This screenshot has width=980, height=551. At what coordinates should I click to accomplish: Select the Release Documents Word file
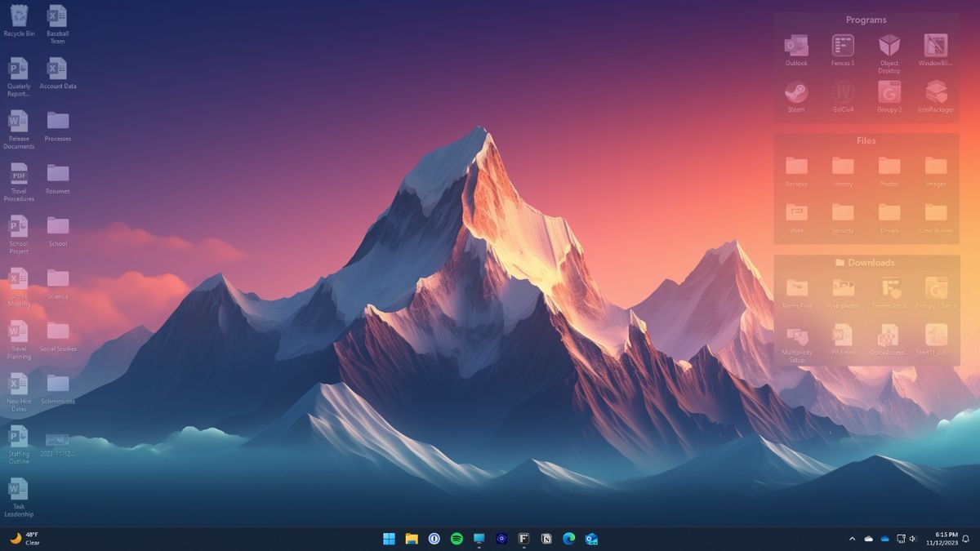tap(19, 129)
